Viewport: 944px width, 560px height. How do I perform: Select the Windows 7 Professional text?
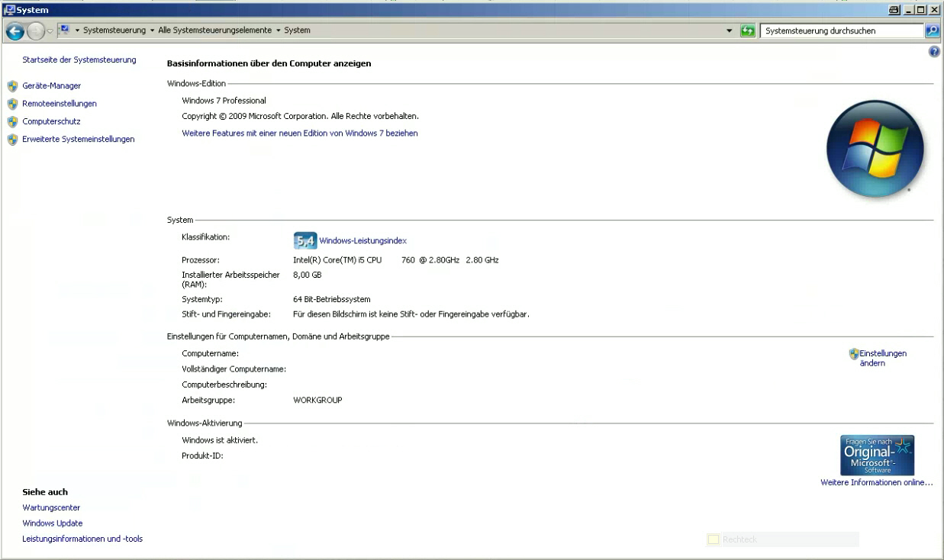tap(224, 100)
